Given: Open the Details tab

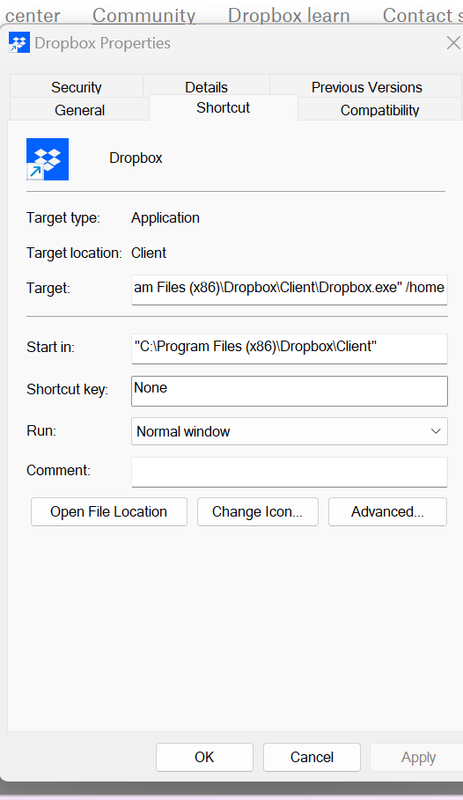Looking at the screenshot, I should point(206,87).
